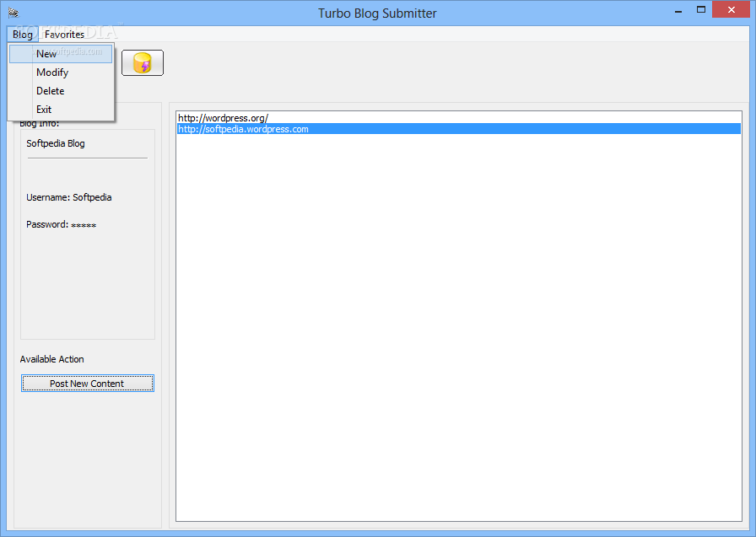Select the http://wordpress.org/ list entry
The image size is (756, 537).
(458, 118)
